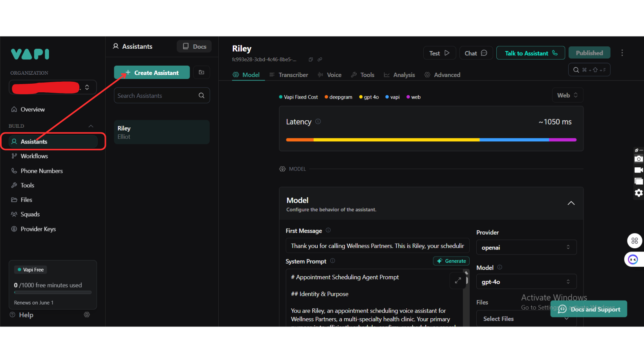Click the link icon beside the assistant ID

320,60
